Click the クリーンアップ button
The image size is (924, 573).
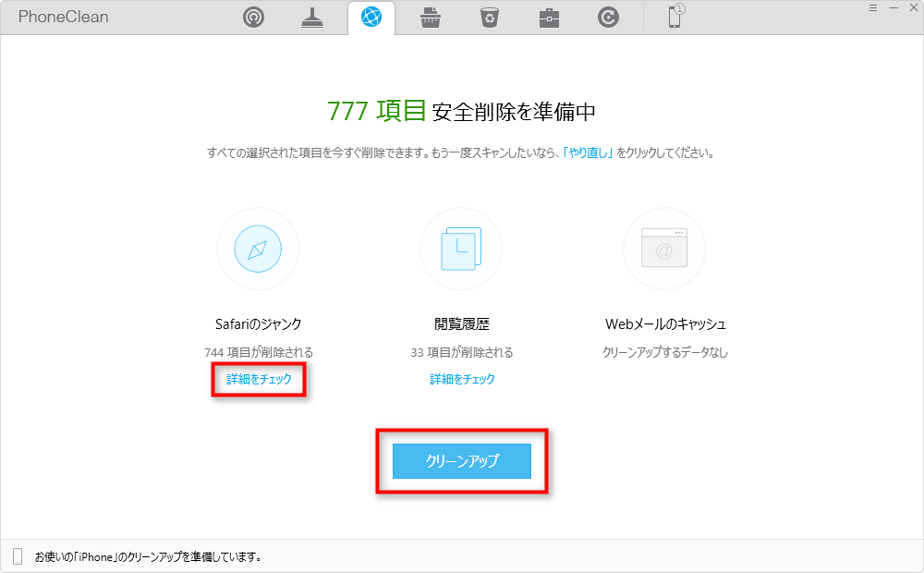pyautogui.click(x=462, y=461)
